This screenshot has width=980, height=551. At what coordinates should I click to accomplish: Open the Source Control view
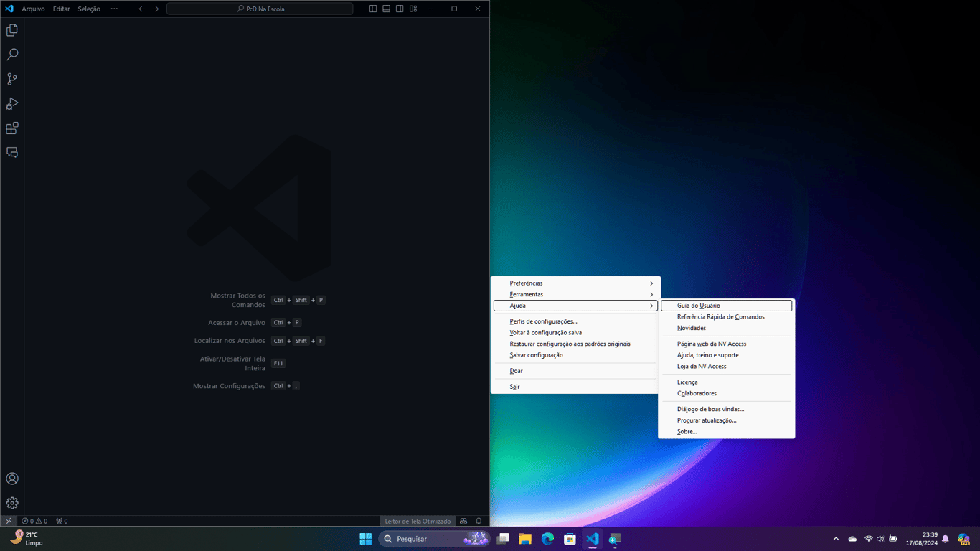pyautogui.click(x=12, y=79)
